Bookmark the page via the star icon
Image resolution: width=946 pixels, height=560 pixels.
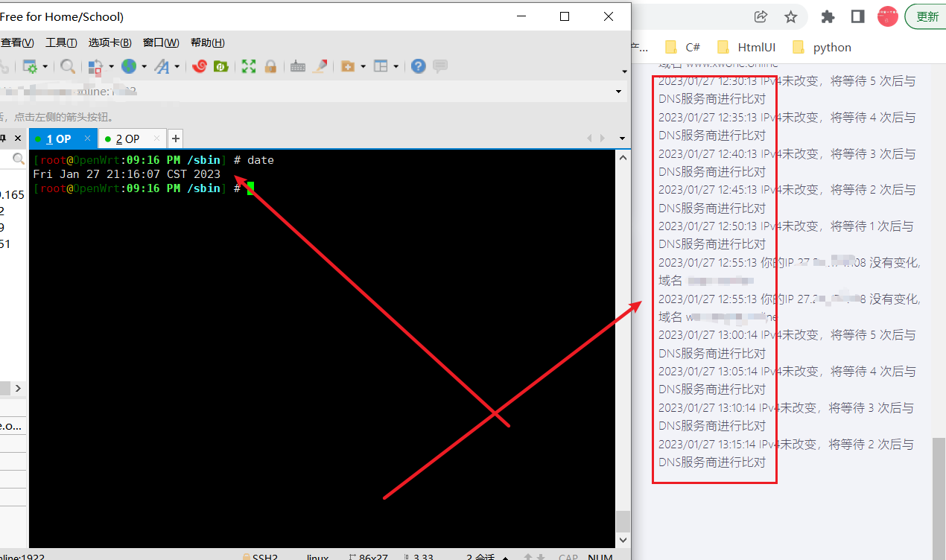(791, 16)
